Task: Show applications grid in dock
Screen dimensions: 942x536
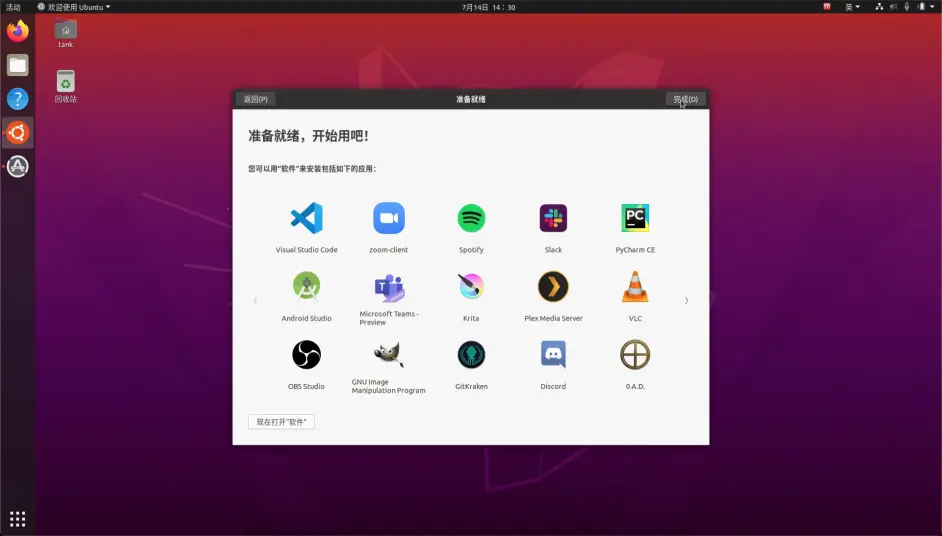Action: tap(17, 519)
